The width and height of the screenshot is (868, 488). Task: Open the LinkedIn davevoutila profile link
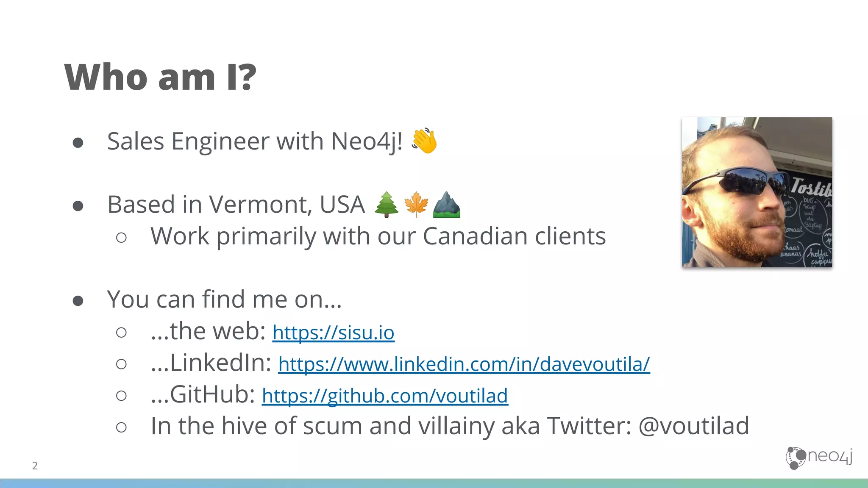[x=464, y=364]
